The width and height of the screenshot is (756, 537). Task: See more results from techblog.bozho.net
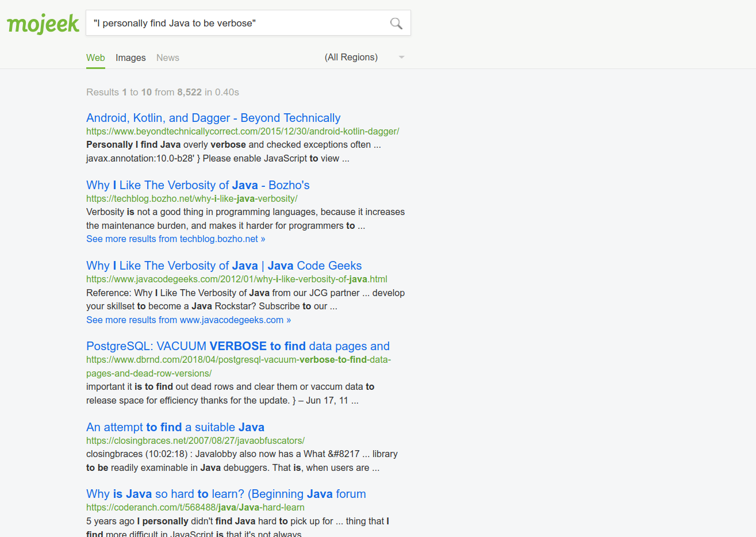(x=176, y=239)
